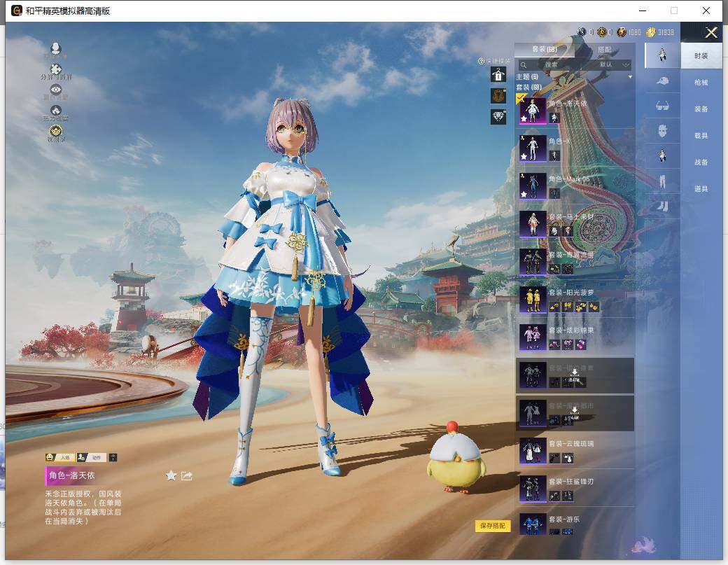Open the 枪械 category

click(x=701, y=83)
